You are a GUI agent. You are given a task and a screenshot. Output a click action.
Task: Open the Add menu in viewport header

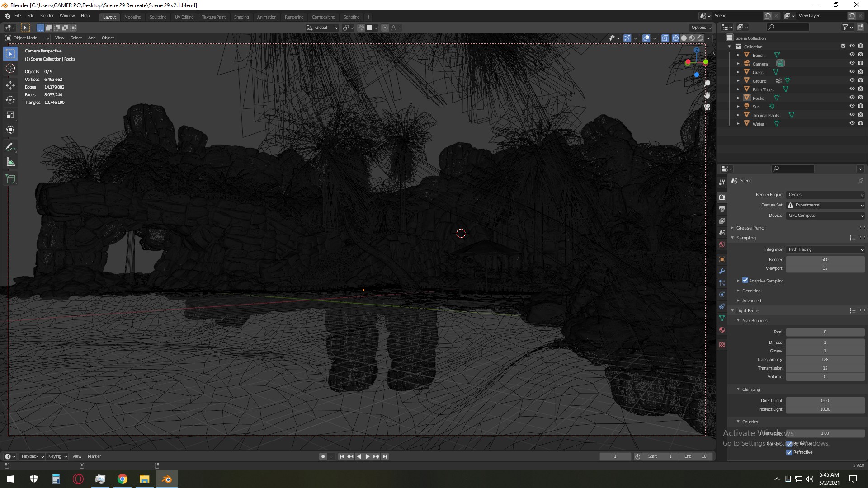pos(92,38)
